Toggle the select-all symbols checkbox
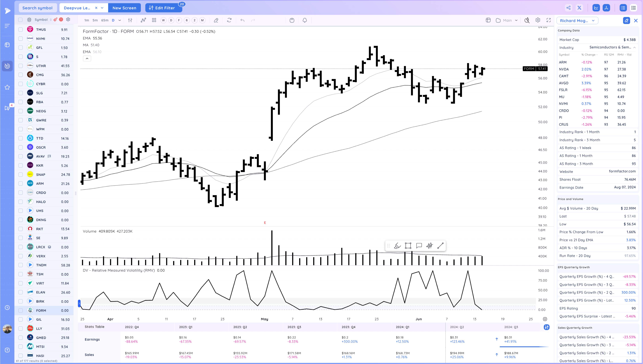643x364 pixels. pos(21,19)
